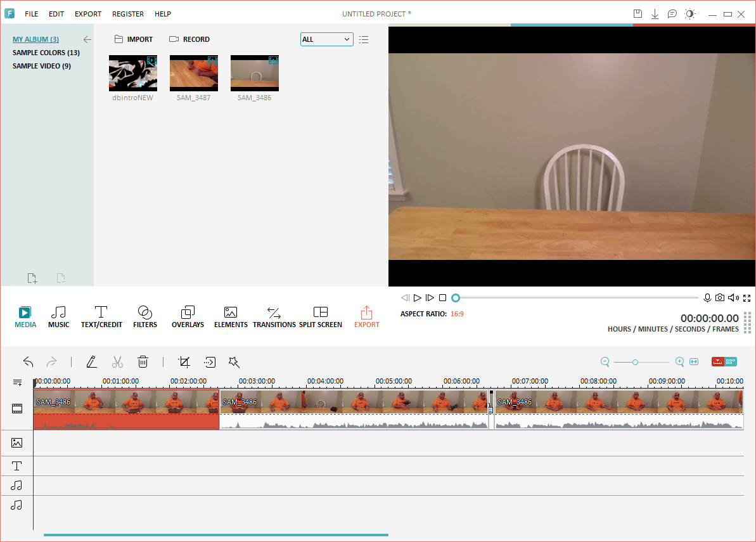Click the IMPORT button

coord(134,39)
